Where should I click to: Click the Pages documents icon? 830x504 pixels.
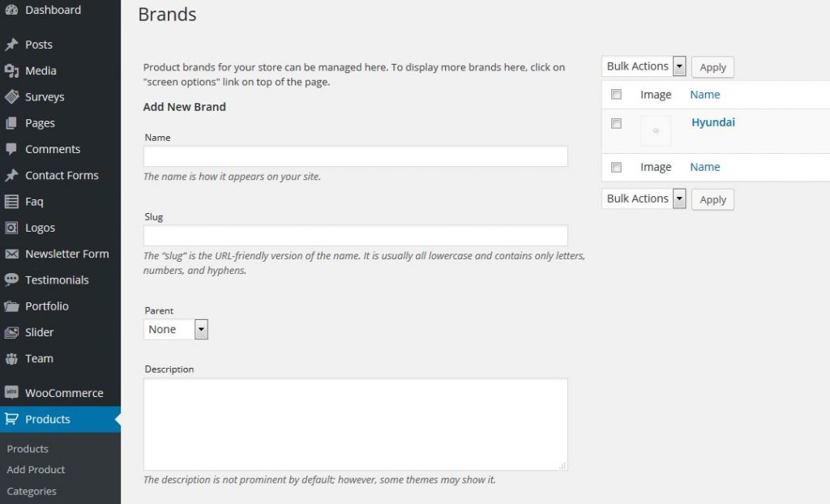pyautogui.click(x=11, y=123)
